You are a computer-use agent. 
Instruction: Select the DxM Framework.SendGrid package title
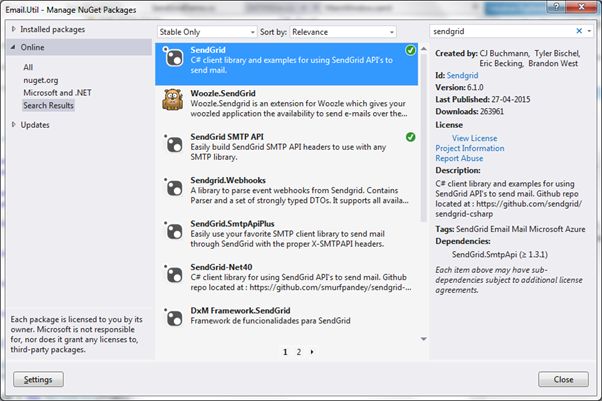[x=240, y=310]
